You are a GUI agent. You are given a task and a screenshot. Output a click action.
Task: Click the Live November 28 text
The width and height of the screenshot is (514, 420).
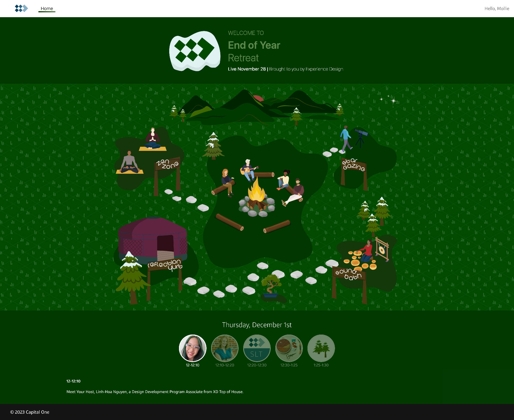[x=247, y=69]
